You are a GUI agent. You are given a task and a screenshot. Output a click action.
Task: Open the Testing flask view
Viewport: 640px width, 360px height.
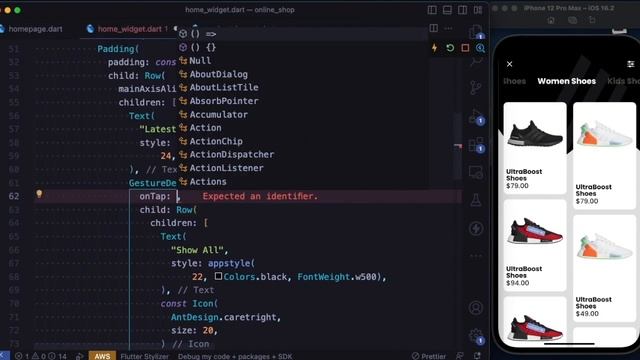pyautogui.click(x=476, y=200)
